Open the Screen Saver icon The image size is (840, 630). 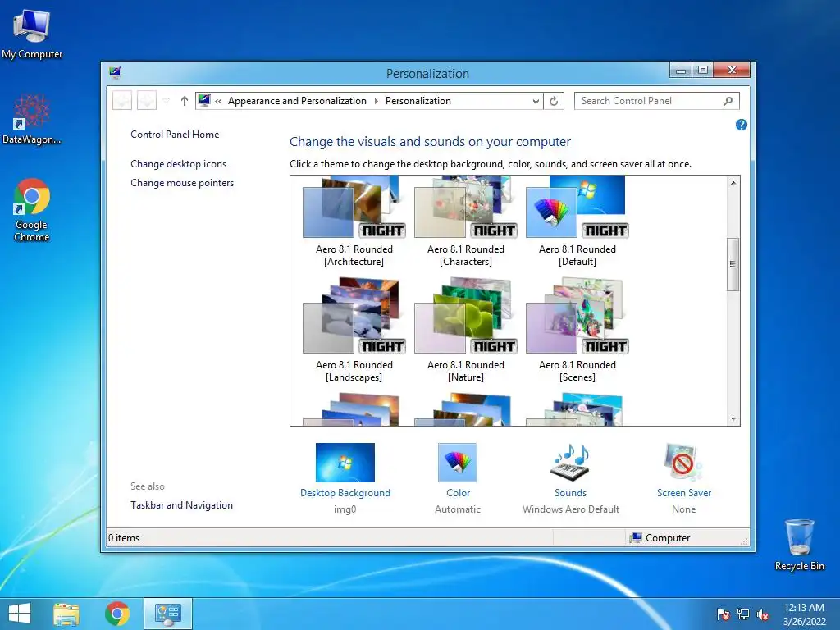pyautogui.click(x=683, y=463)
